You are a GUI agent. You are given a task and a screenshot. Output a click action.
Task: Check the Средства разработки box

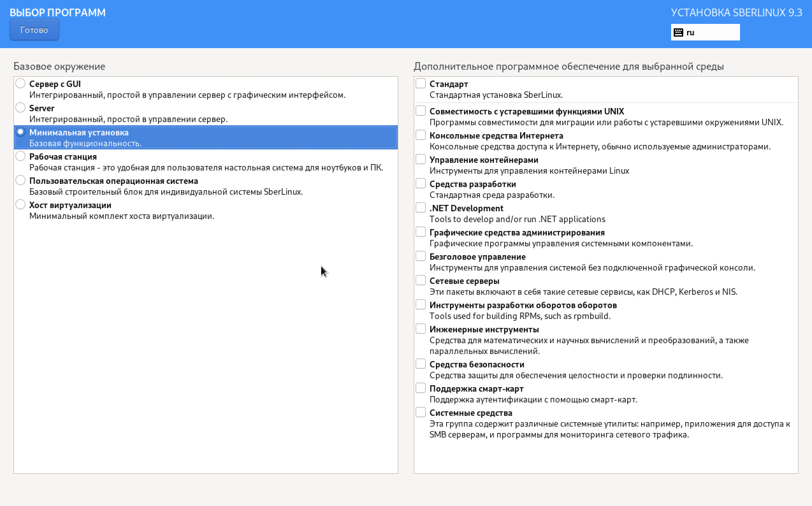tap(420, 184)
